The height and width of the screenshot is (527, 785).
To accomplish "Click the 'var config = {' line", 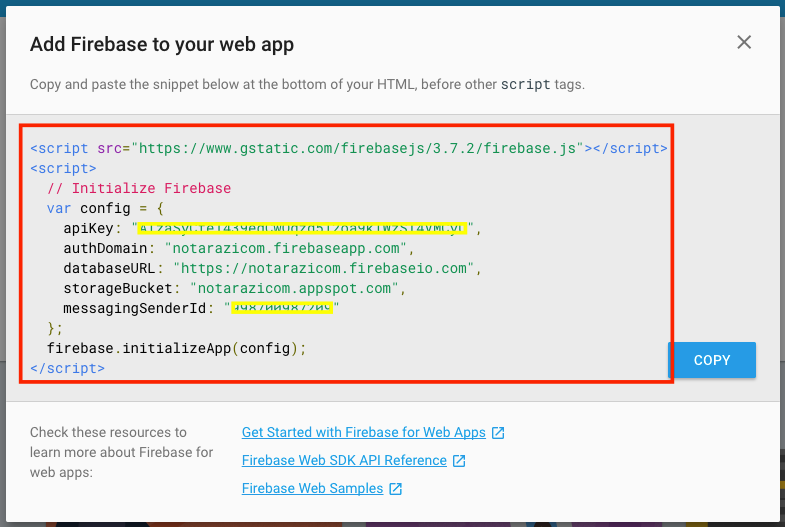I will point(105,208).
